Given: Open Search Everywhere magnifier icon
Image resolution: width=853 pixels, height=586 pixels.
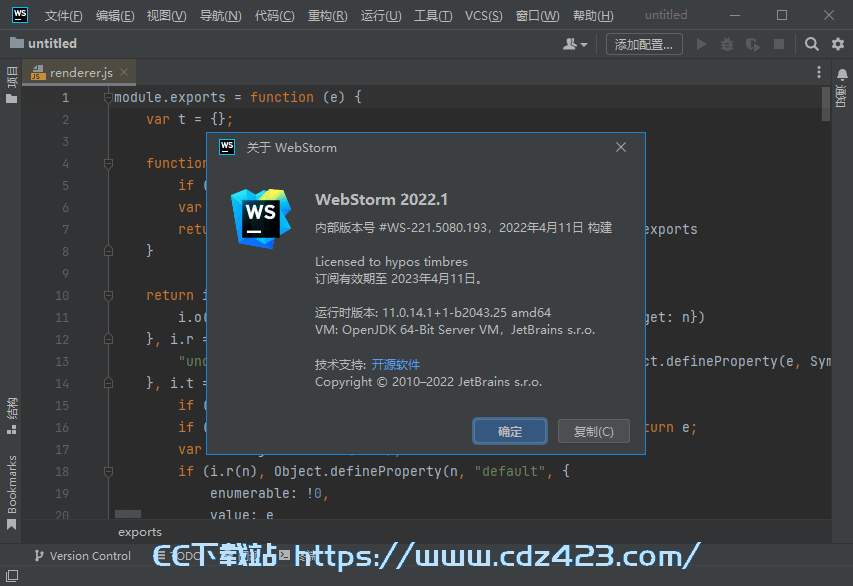Looking at the screenshot, I should (x=812, y=44).
